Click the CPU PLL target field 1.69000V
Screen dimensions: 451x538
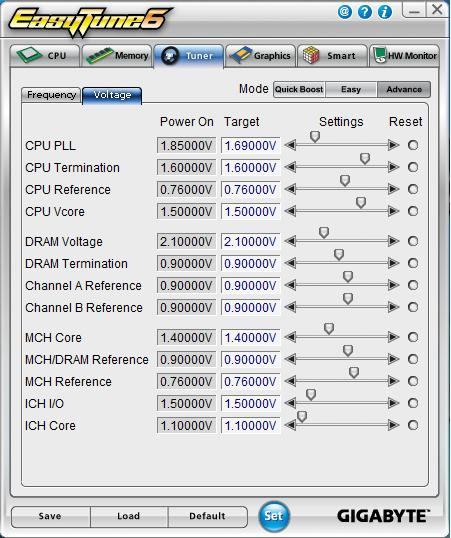(x=251, y=145)
